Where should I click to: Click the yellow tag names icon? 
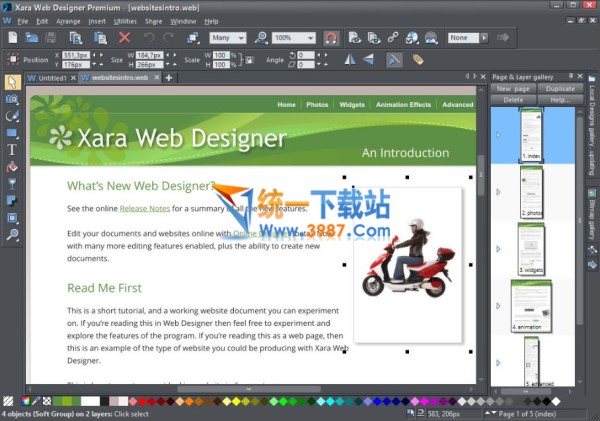coord(418,60)
